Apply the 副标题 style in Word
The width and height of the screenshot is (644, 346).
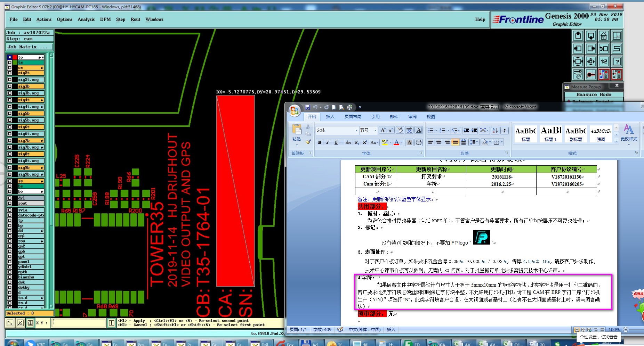click(576, 134)
